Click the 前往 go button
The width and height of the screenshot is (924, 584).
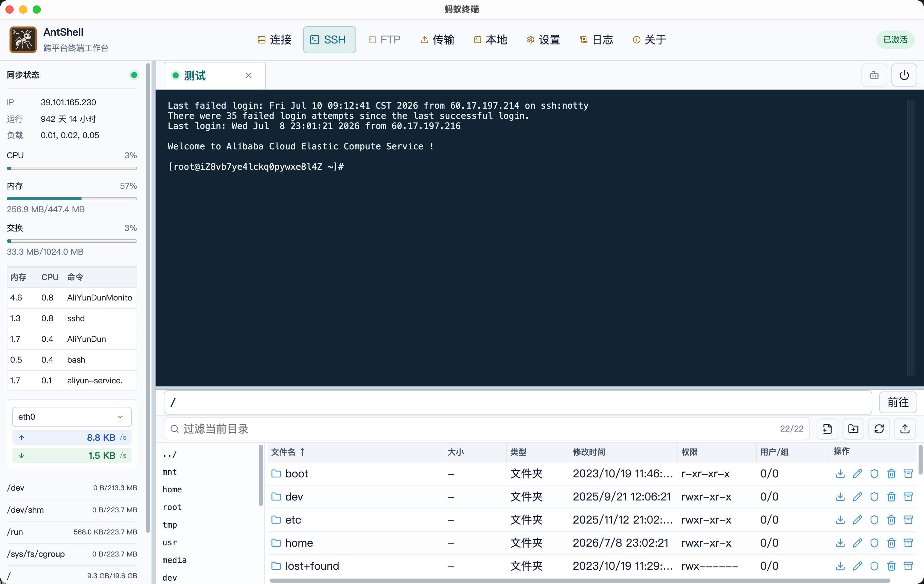pyautogui.click(x=898, y=402)
